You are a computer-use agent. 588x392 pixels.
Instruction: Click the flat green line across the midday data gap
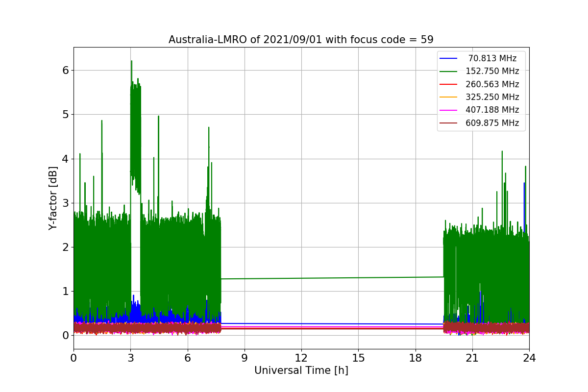point(332,278)
